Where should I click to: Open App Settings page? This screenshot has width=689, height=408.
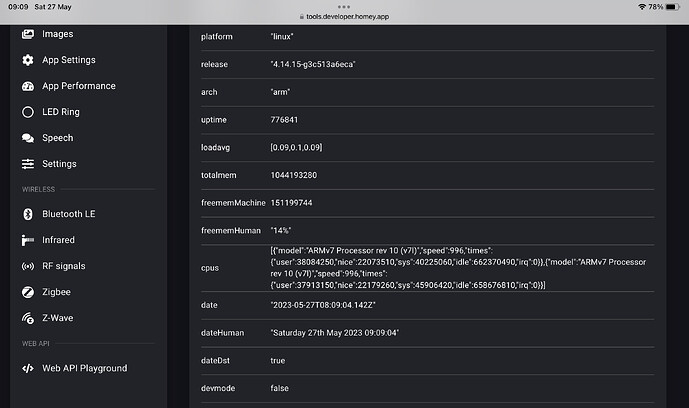pos(69,60)
